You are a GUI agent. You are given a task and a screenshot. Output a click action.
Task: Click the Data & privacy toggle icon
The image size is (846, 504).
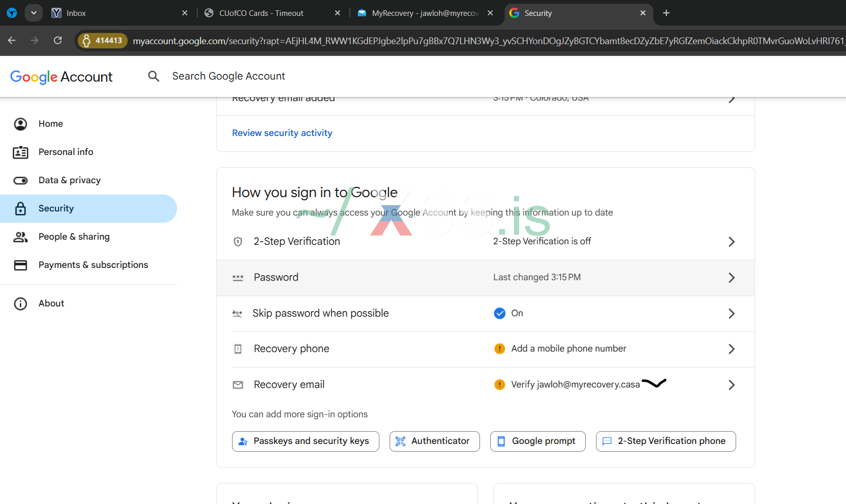(21, 180)
